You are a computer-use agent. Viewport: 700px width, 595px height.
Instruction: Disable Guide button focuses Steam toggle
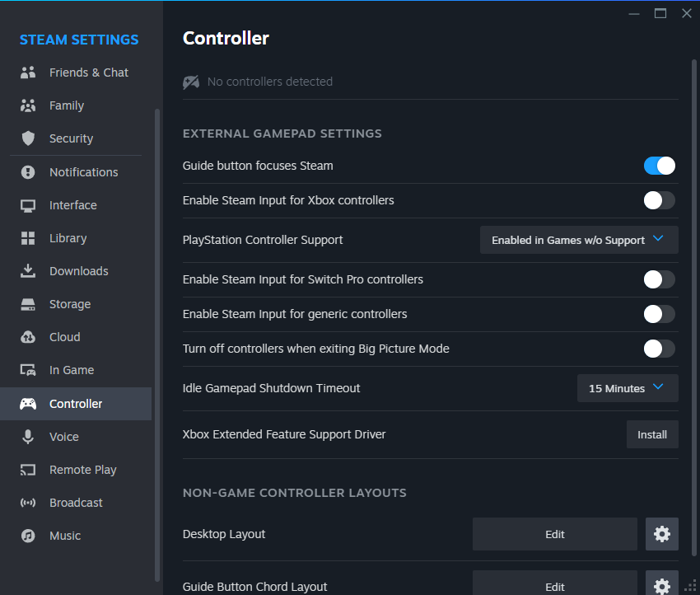(659, 166)
